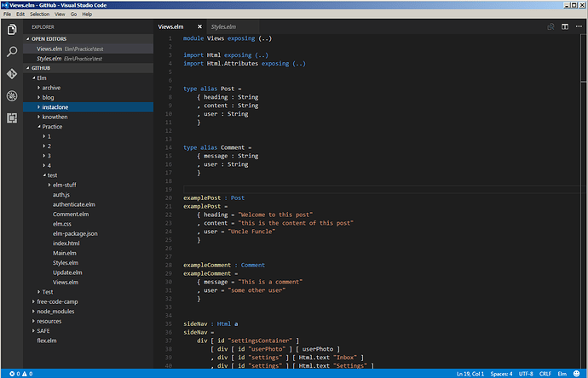Open the Explorer view in activity bar
Screen dimensions: 588x378
(x=12, y=31)
